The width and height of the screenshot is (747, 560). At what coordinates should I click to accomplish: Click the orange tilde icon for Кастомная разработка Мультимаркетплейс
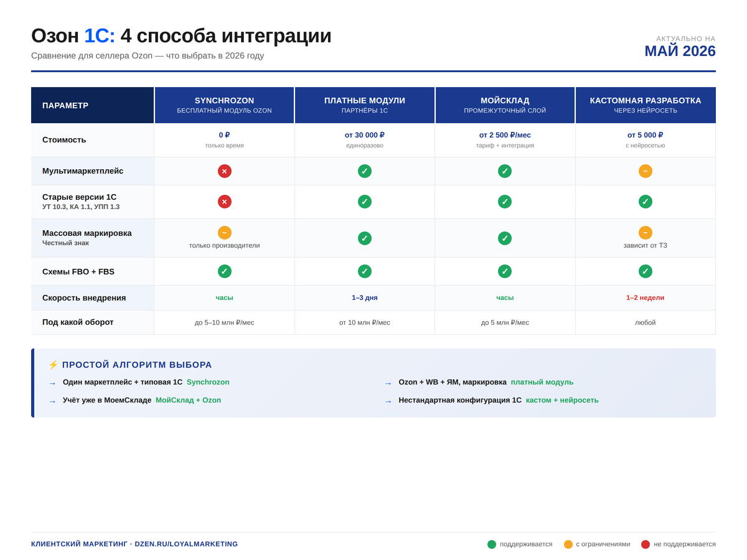tap(646, 171)
